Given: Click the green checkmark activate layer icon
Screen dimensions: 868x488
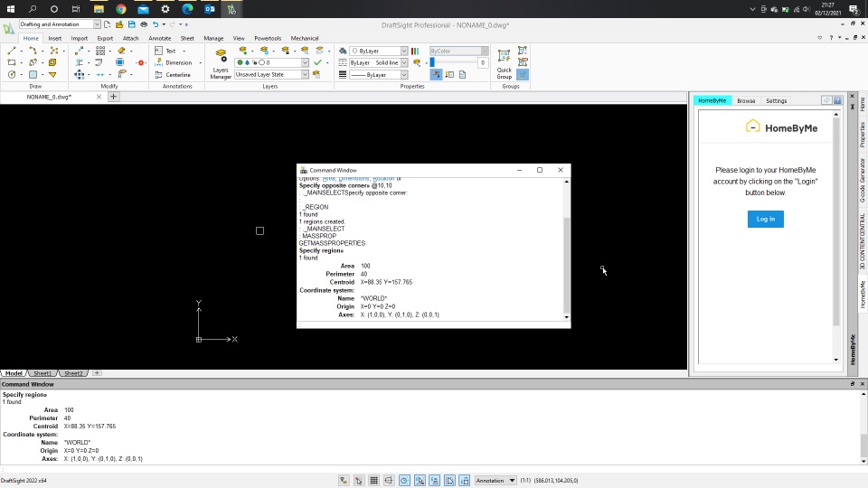Looking at the screenshot, I should pyautogui.click(x=317, y=62).
